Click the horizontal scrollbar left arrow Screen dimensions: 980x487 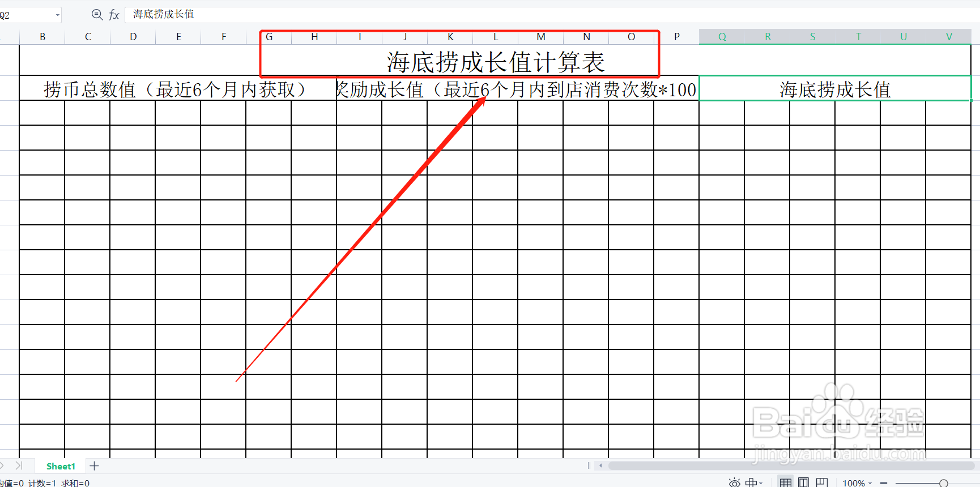click(x=601, y=466)
